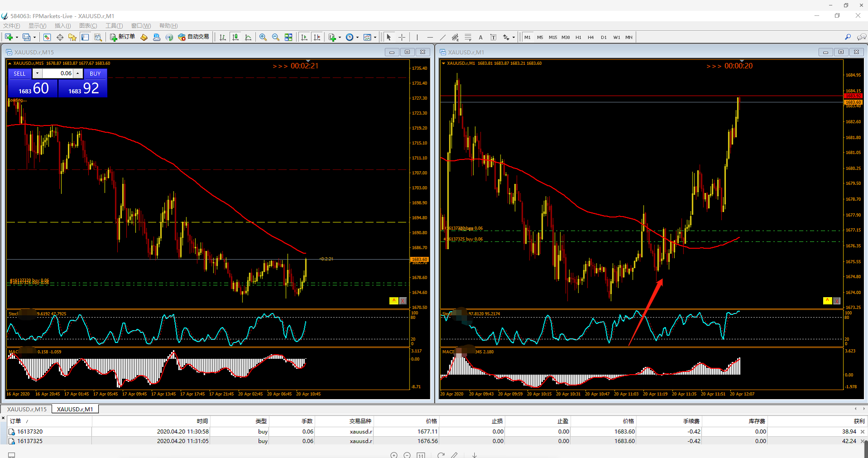Switch timeframe to H1

coord(578,37)
